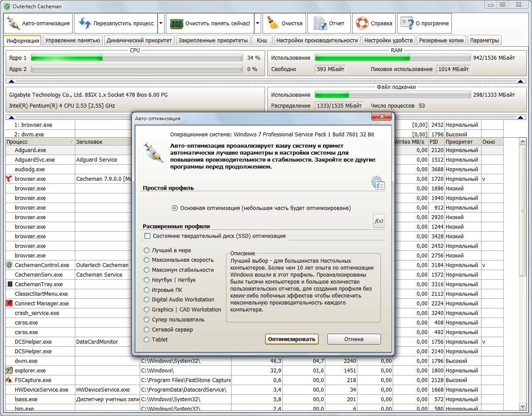This screenshot has height=416, width=532.
Task: Collapse the CPU/RAM panel with right triangle
Action: click(520, 81)
